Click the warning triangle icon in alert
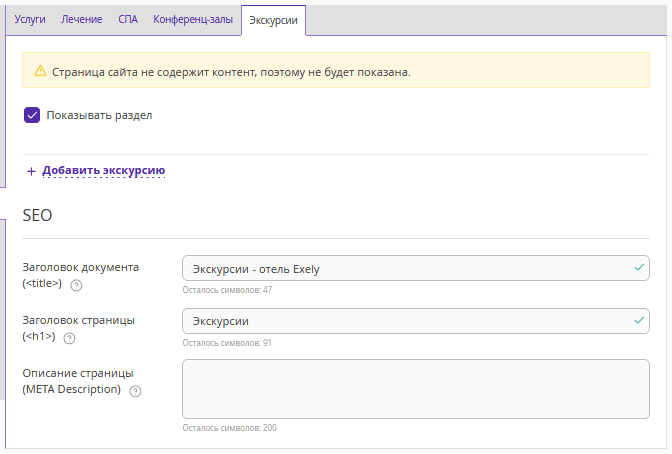Image resolution: width=672 pixels, height=454 pixels. click(x=40, y=71)
